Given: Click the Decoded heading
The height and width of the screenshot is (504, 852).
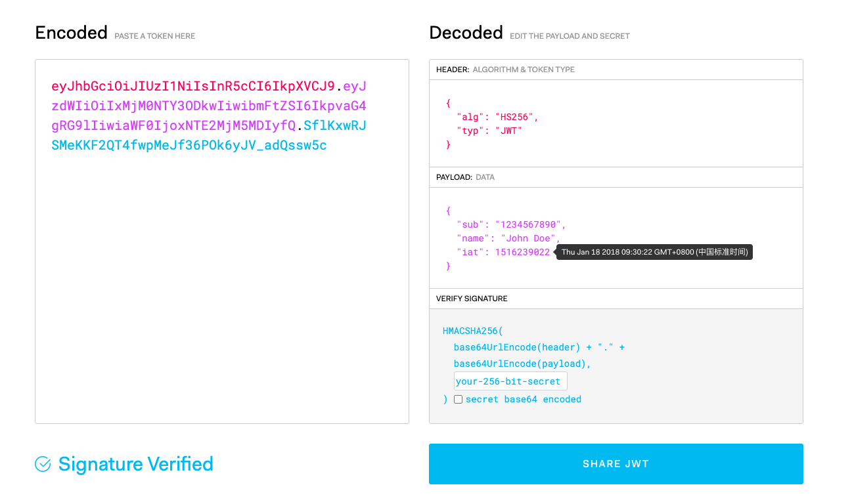Looking at the screenshot, I should tap(466, 33).
